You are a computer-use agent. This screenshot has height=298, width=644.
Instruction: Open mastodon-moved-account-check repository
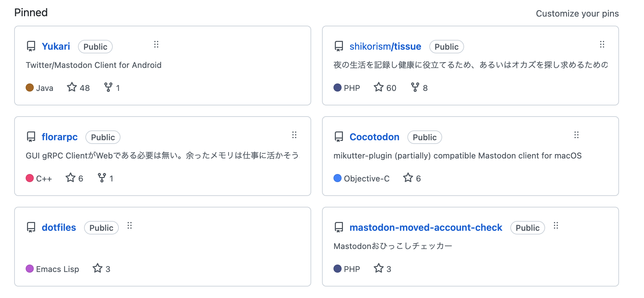point(426,227)
